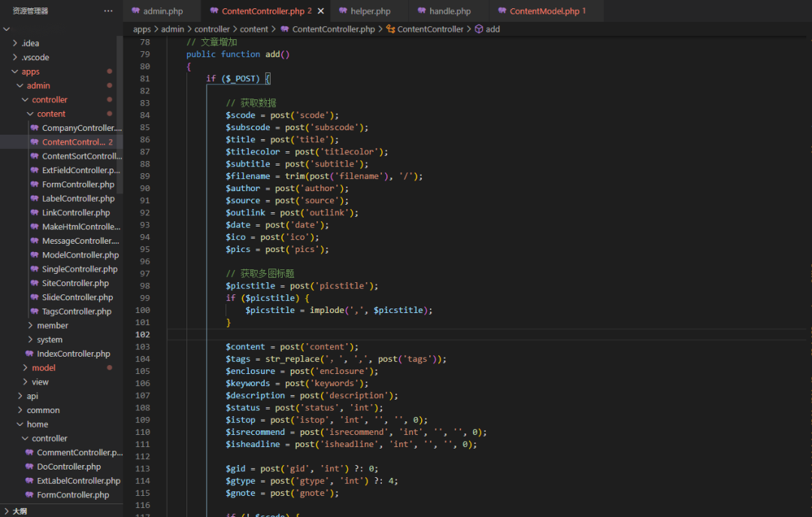
Task: Open MakeHtmlControlle... file
Action: pyautogui.click(x=80, y=227)
